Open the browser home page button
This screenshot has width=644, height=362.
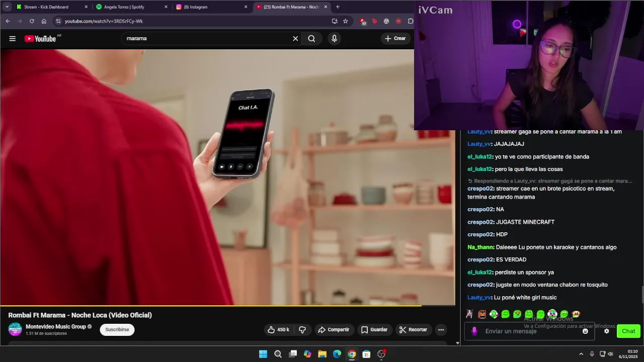pos(44,21)
